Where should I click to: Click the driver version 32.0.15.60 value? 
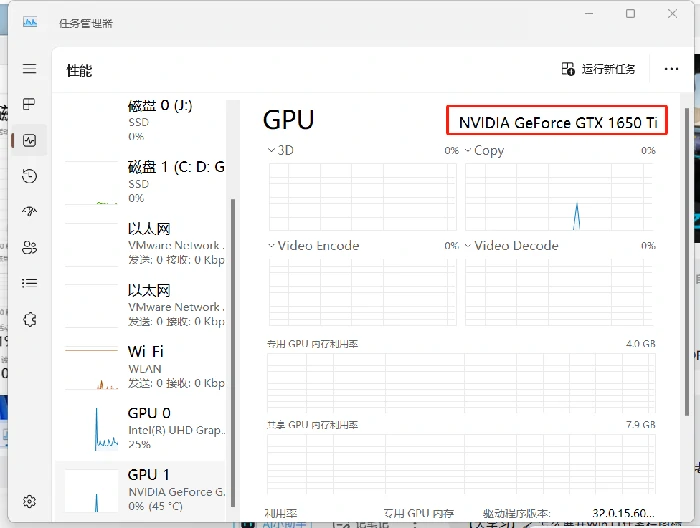(623, 513)
